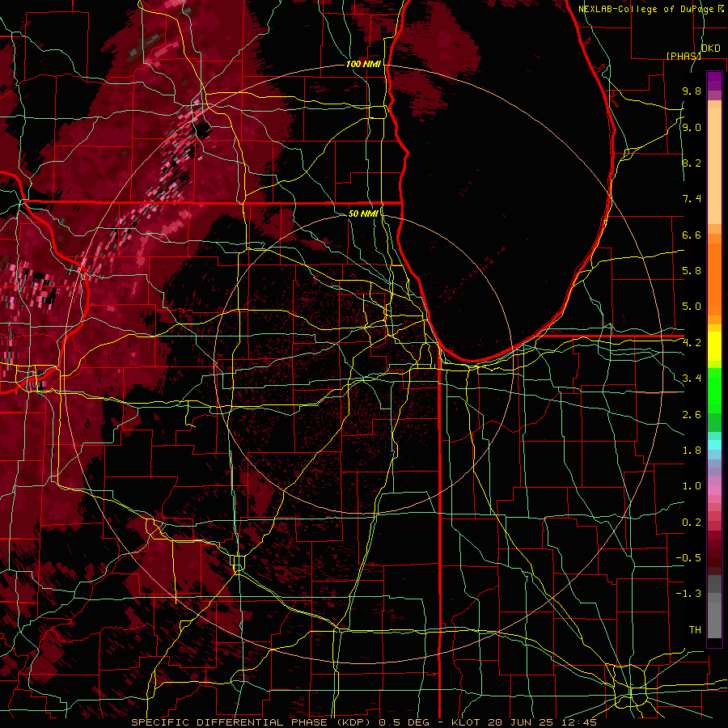Pick the yellow segment of the color bar

click(x=714, y=346)
